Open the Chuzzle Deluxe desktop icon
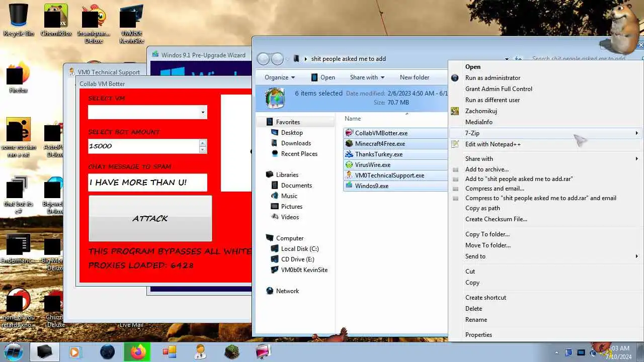 coord(54,308)
